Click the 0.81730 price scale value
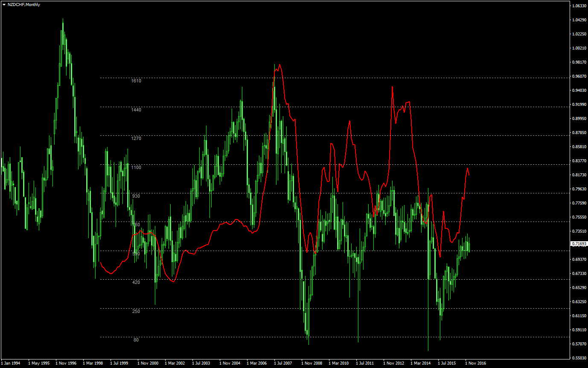 pyautogui.click(x=579, y=175)
